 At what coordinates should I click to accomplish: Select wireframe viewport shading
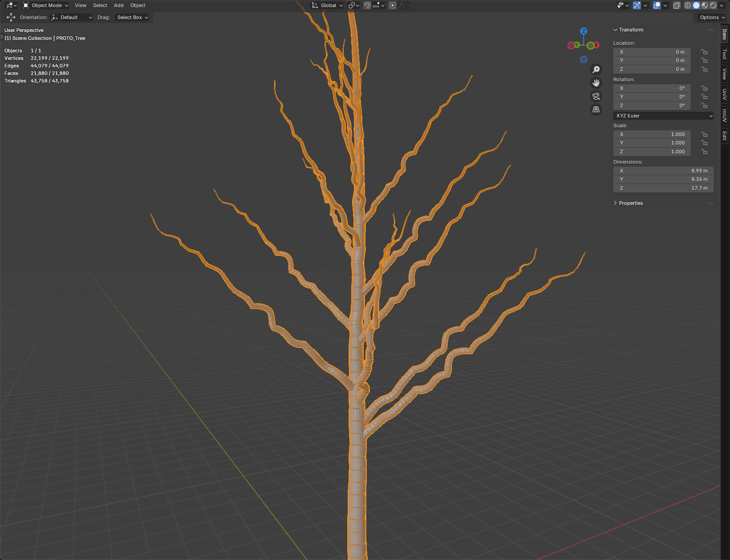click(688, 5)
